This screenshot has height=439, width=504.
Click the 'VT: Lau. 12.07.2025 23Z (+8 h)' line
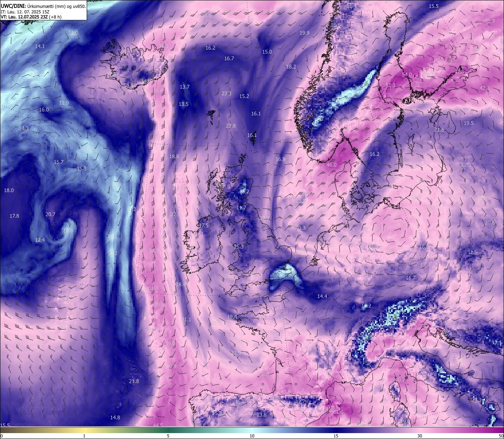pyautogui.click(x=31, y=17)
